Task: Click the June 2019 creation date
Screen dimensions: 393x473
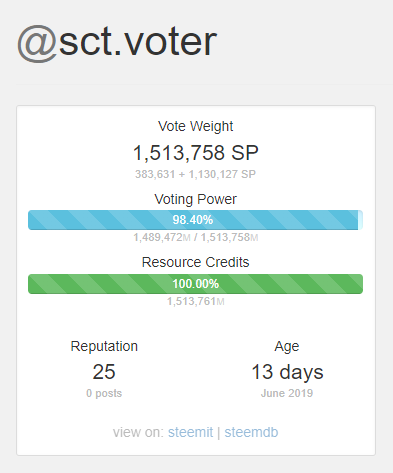Action: tap(287, 393)
